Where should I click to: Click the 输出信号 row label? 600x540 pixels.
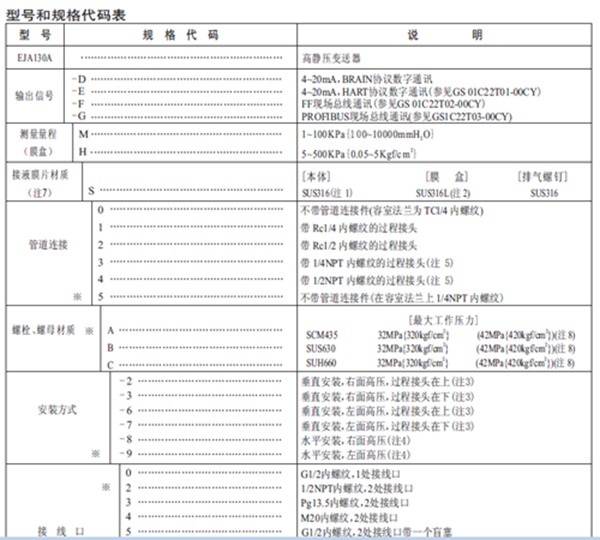point(34,96)
